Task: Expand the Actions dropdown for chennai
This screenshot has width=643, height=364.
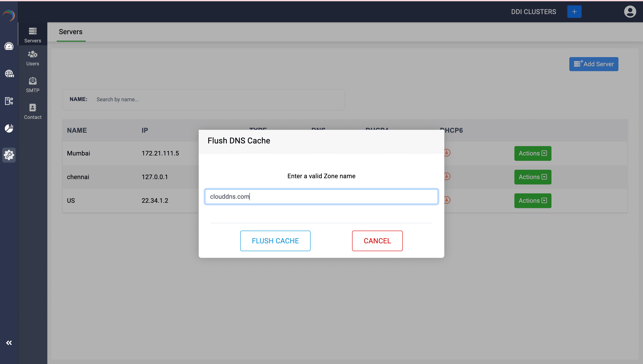Action: pyautogui.click(x=532, y=177)
